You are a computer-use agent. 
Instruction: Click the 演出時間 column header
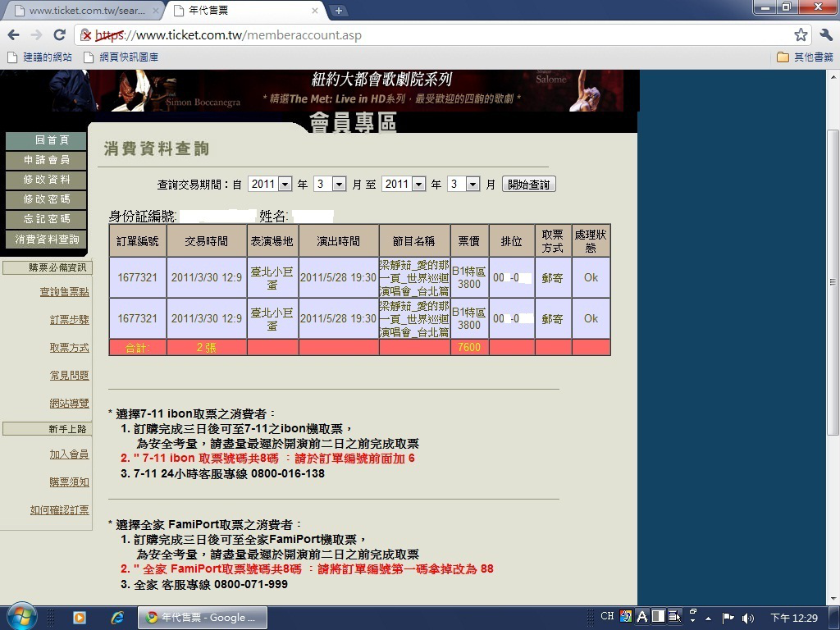pyautogui.click(x=338, y=241)
